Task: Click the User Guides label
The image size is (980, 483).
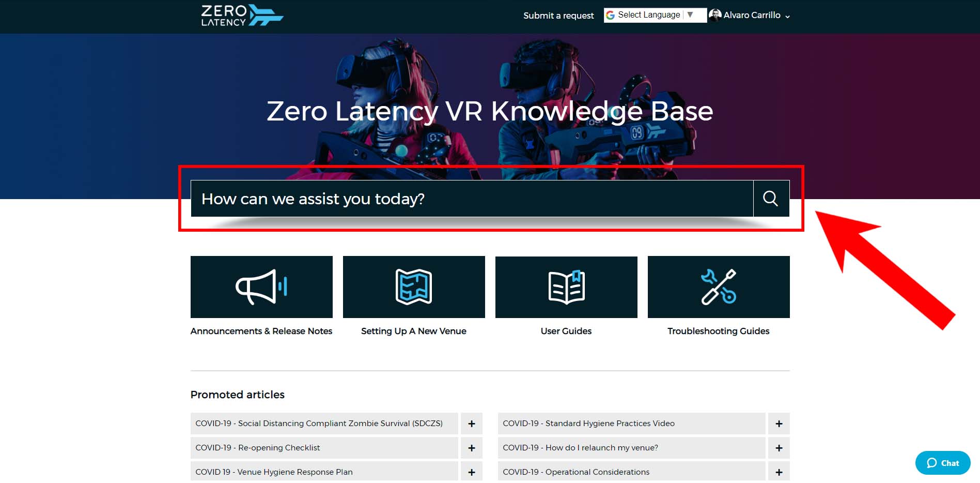Action: [x=566, y=331]
